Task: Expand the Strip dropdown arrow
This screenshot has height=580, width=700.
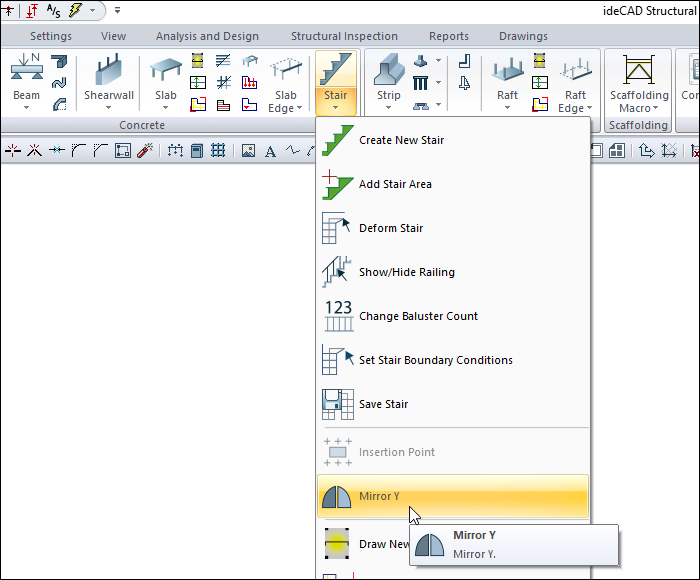Action: (388, 108)
